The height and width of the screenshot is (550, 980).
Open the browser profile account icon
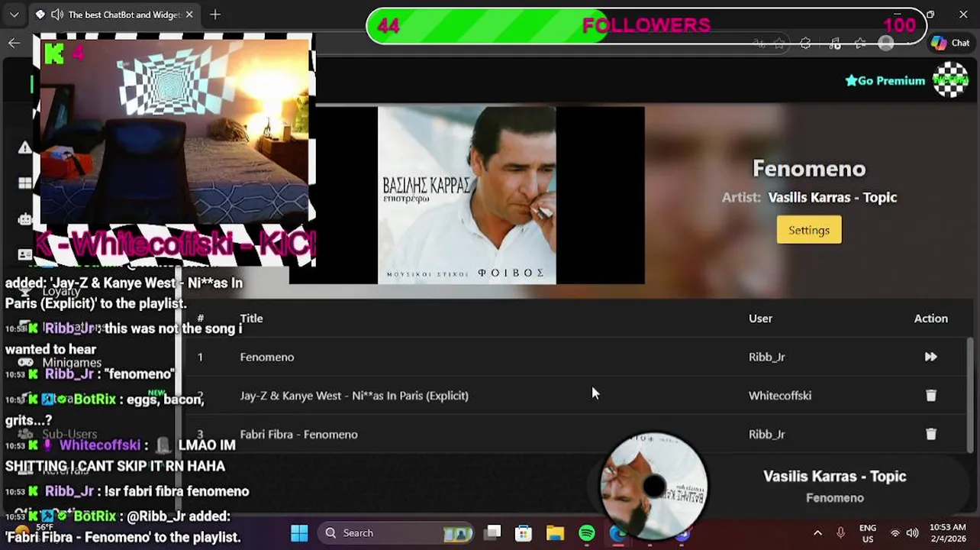pos(886,44)
